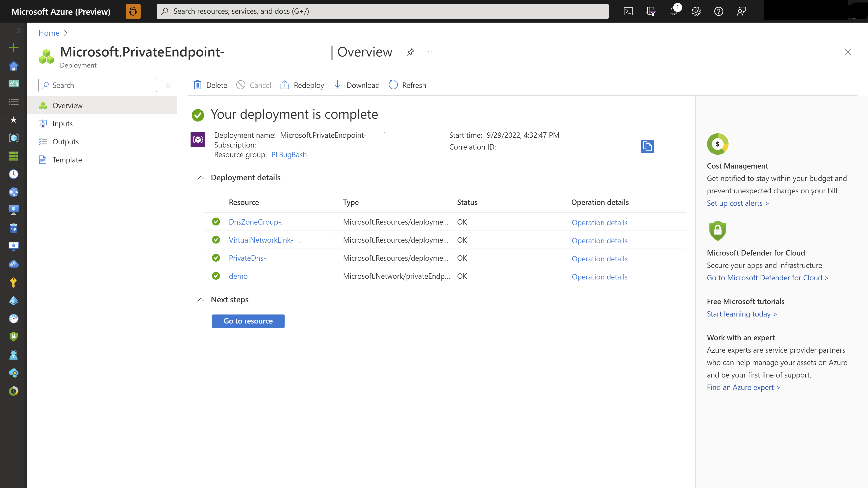Select the Key Vaults icon in the sidebar

click(x=14, y=282)
